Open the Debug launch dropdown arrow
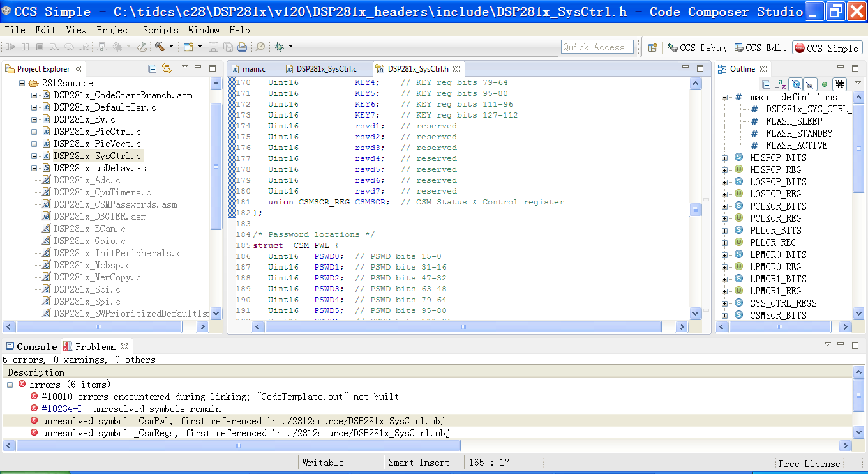Viewport: 868px width, 474px height. point(290,47)
